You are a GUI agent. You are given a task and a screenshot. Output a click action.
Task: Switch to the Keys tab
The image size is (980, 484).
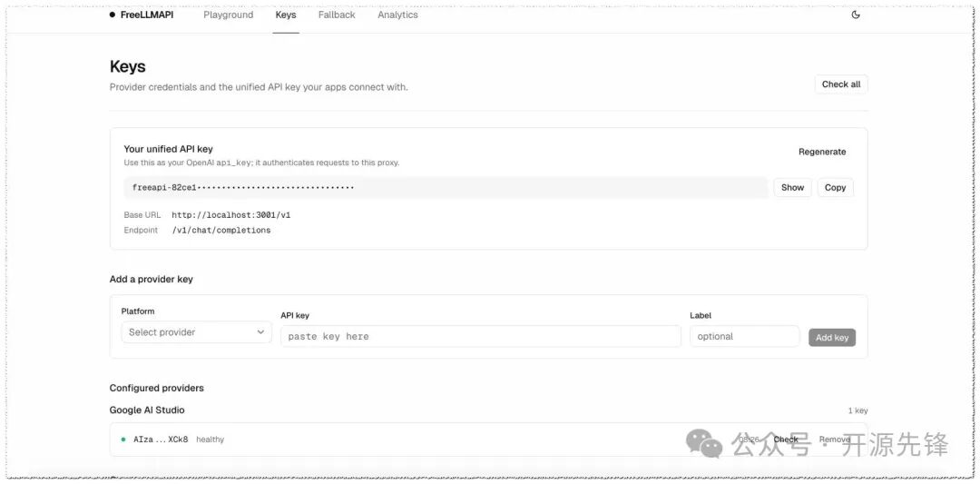pyautogui.click(x=286, y=15)
